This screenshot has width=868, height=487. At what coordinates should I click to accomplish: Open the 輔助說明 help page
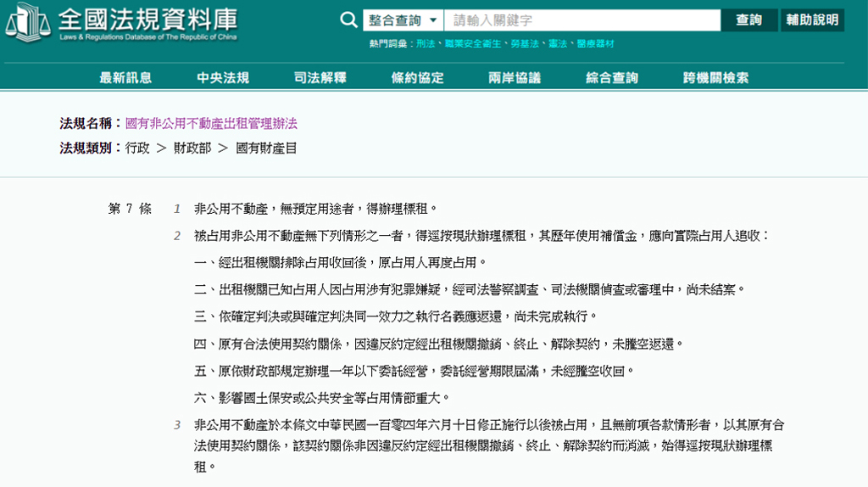pos(811,20)
